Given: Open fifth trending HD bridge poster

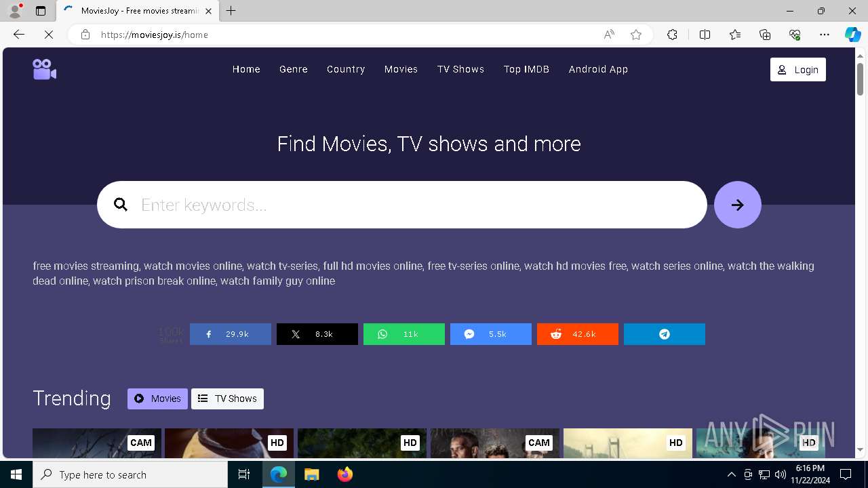Looking at the screenshot, I should [x=628, y=443].
